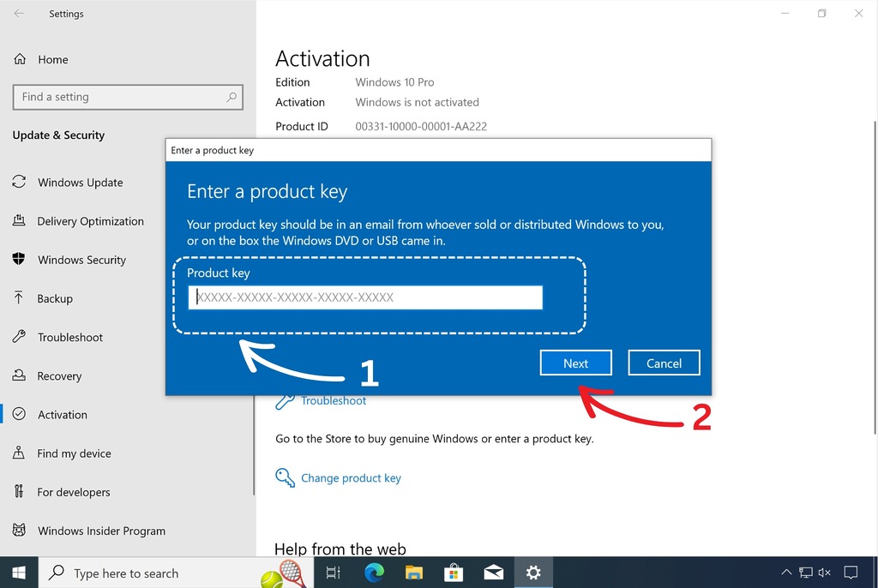878x588 pixels.
Task: Open the Recovery section
Action: (59, 375)
